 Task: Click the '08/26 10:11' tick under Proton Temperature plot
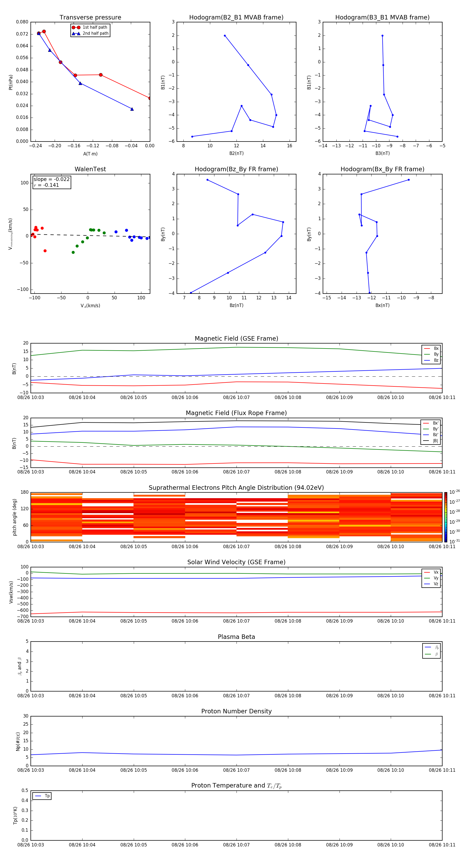click(442, 845)
